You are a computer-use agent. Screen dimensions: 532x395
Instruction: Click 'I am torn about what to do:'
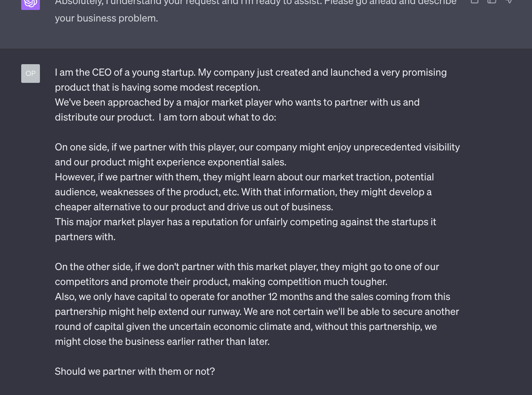(x=217, y=117)
